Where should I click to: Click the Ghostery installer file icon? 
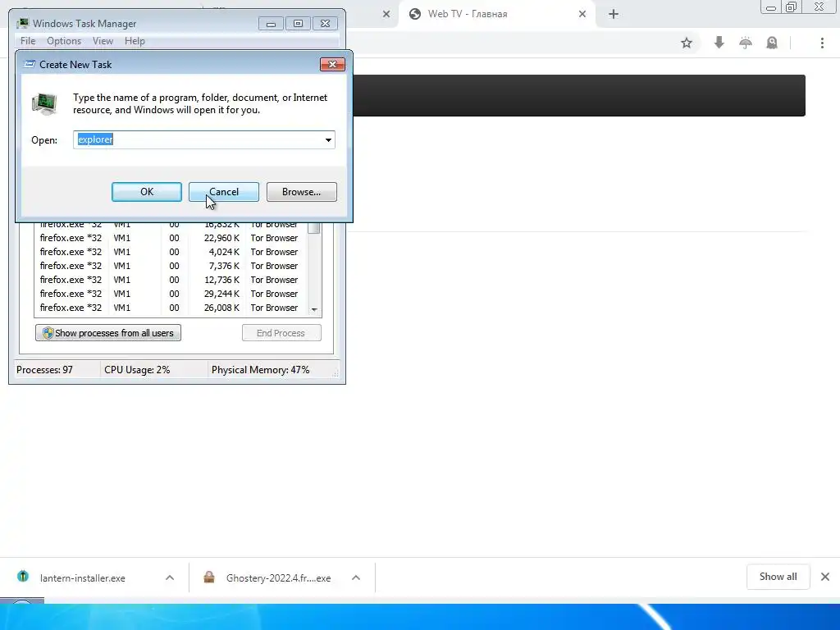click(x=209, y=577)
